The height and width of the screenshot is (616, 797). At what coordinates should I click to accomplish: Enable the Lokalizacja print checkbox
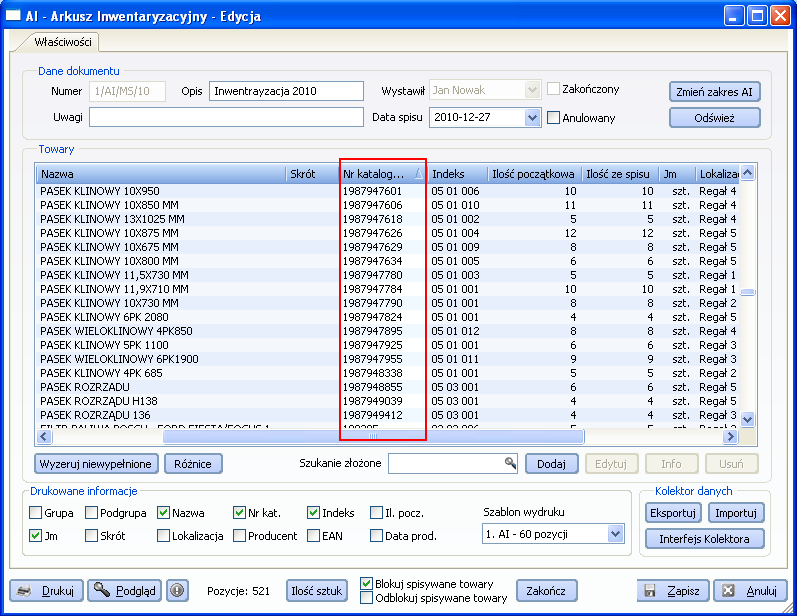163,536
